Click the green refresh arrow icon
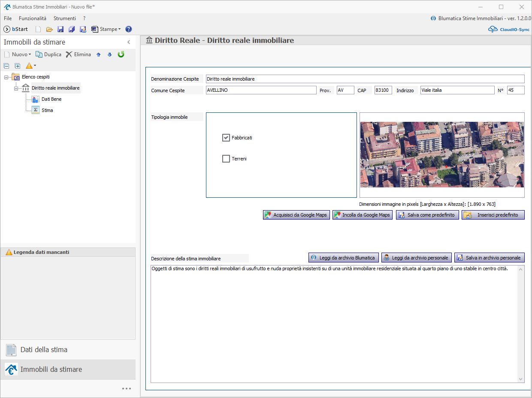 pos(121,54)
